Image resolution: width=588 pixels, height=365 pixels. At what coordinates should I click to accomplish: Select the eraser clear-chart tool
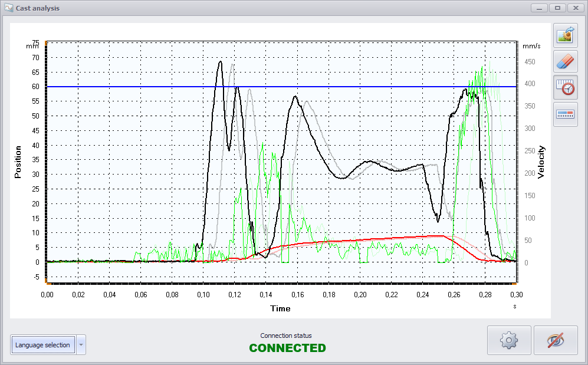point(565,62)
